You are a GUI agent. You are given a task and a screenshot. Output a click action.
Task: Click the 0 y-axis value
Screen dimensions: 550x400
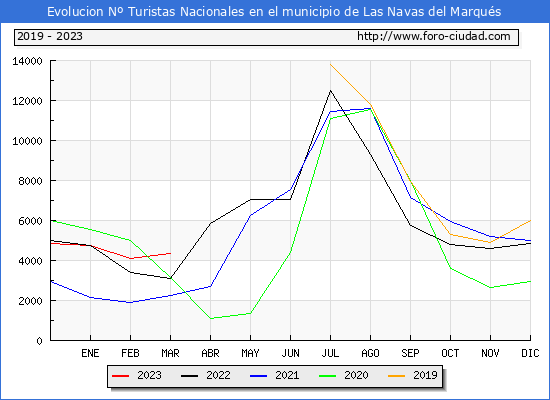click(x=39, y=341)
